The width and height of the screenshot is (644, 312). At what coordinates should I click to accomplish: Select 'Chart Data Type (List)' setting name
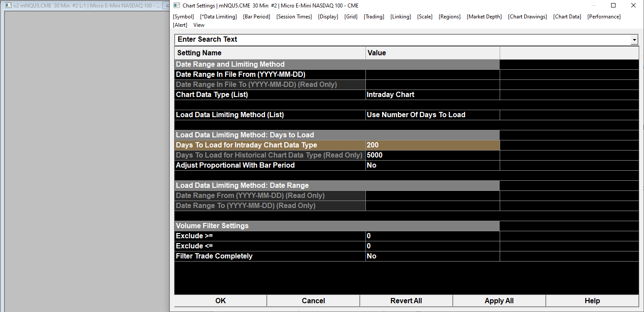(x=270, y=95)
